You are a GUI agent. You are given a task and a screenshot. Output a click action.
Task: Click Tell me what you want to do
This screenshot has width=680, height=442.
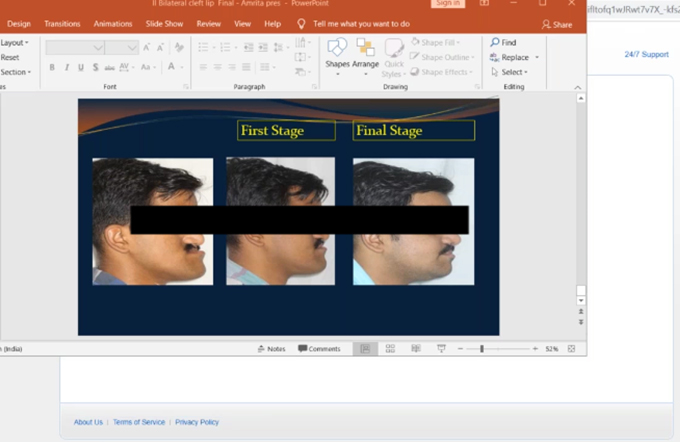pyautogui.click(x=361, y=24)
